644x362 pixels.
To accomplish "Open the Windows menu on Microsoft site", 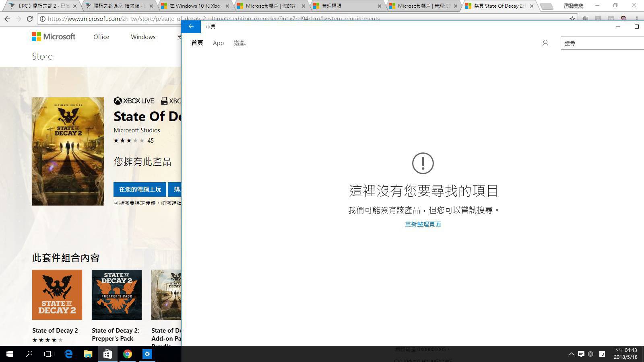I will [143, 37].
